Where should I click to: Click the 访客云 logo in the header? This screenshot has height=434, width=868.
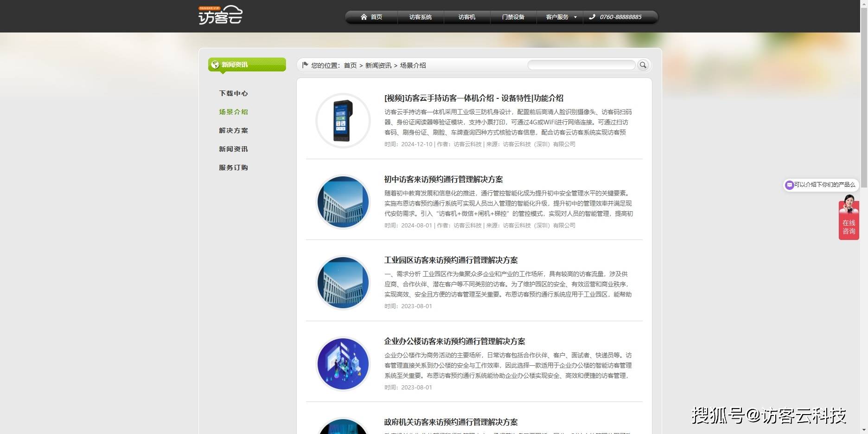tap(220, 15)
